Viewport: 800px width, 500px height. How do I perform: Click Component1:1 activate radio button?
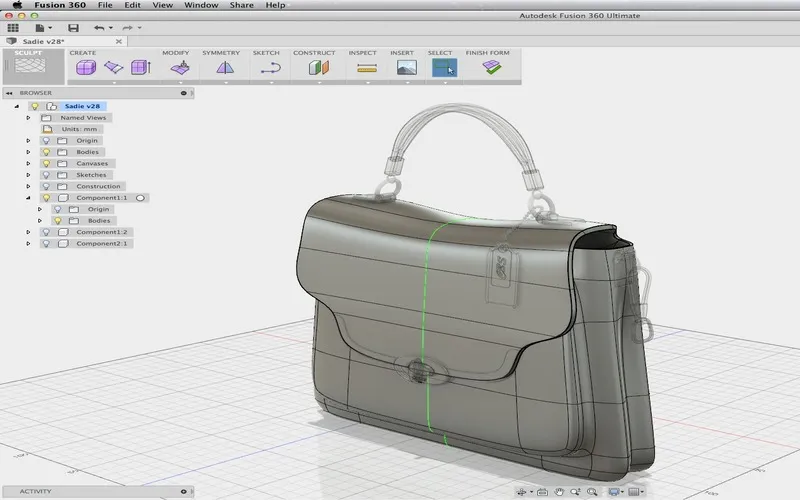(140, 197)
